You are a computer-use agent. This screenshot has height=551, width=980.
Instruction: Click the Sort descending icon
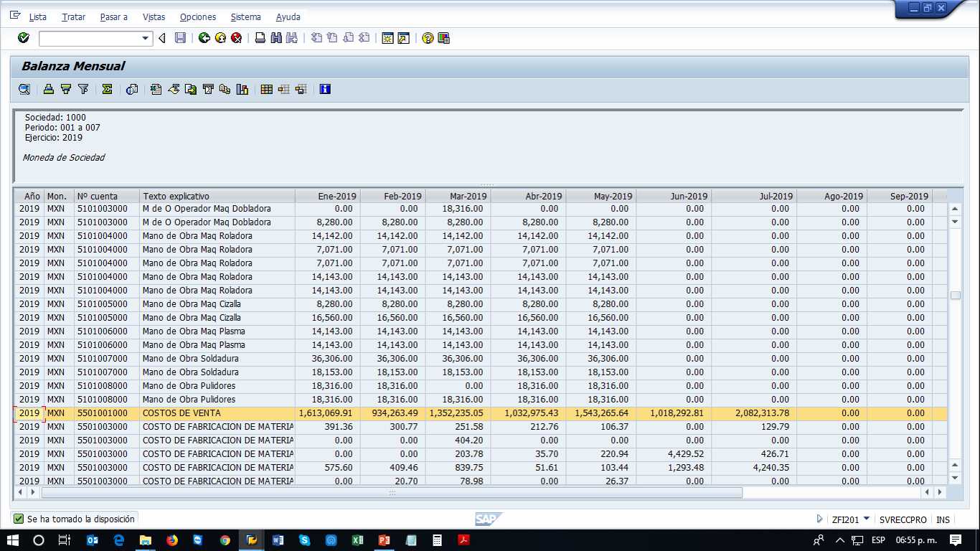[x=66, y=89]
